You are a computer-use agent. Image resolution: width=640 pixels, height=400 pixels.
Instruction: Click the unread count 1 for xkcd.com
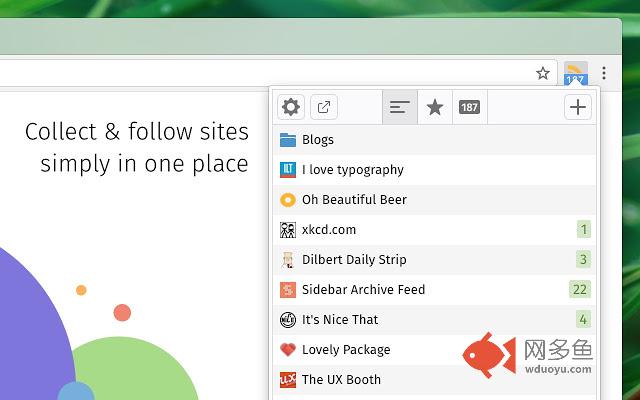[x=584, y=229]
